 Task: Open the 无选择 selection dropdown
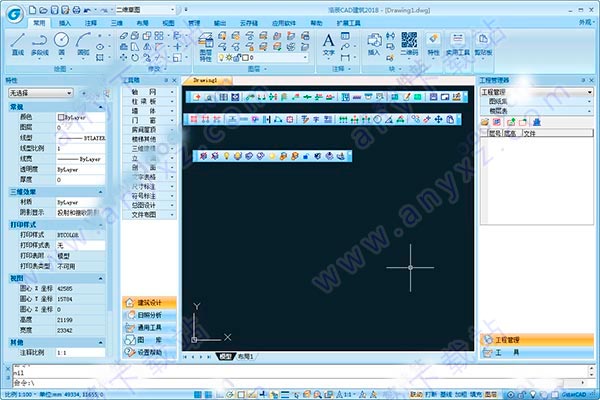(x=41, y=93)
